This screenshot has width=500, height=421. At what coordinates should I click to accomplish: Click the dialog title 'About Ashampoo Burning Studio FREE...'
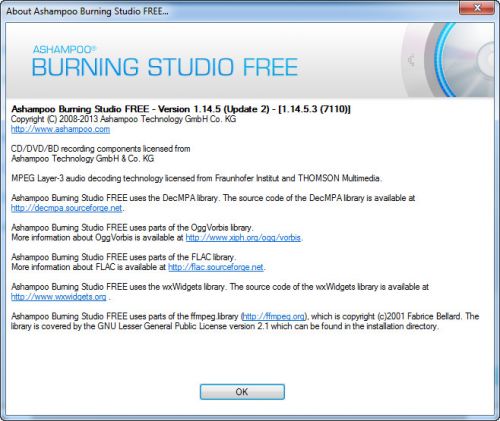tap(87, 11)
